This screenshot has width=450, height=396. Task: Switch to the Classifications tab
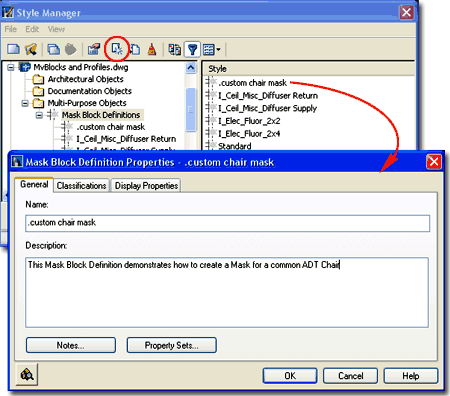point(81,185)
